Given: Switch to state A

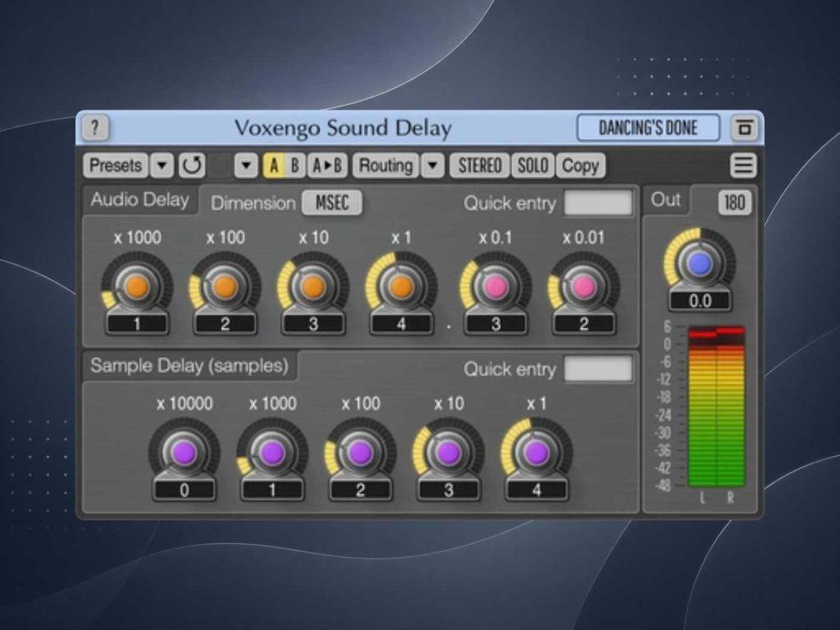Looking at the screenshot, I should tap(274, 166).
